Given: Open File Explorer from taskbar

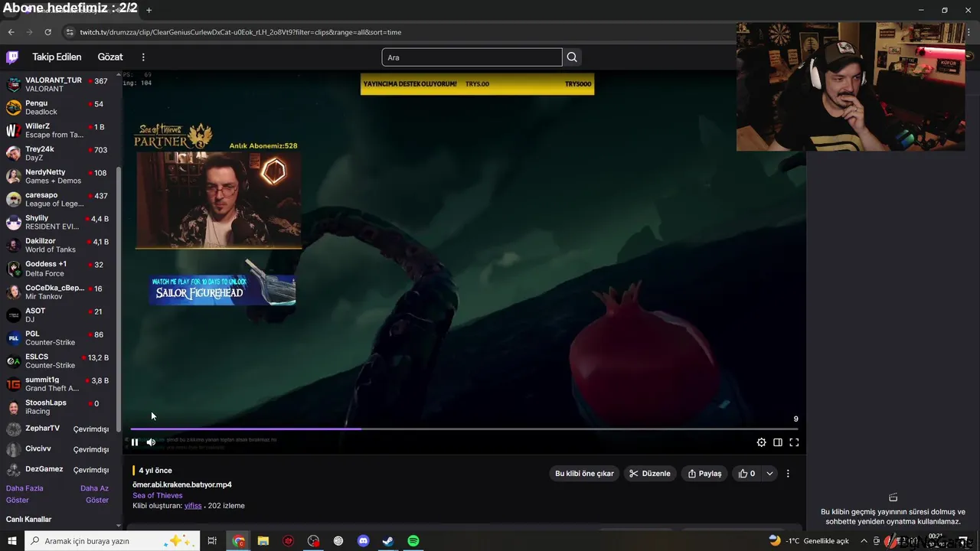Looking at the screenshot, I should click(263, 541).
